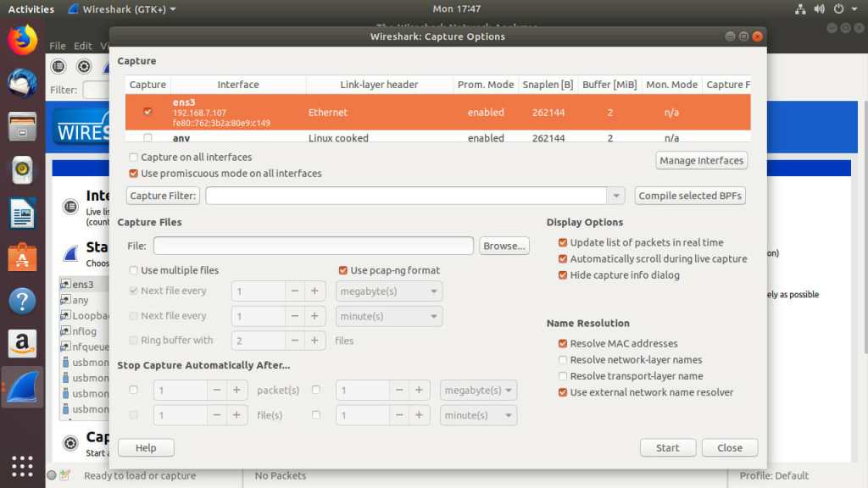
Task: Open the Amazon dock launcher
Action: coord(22,344)
